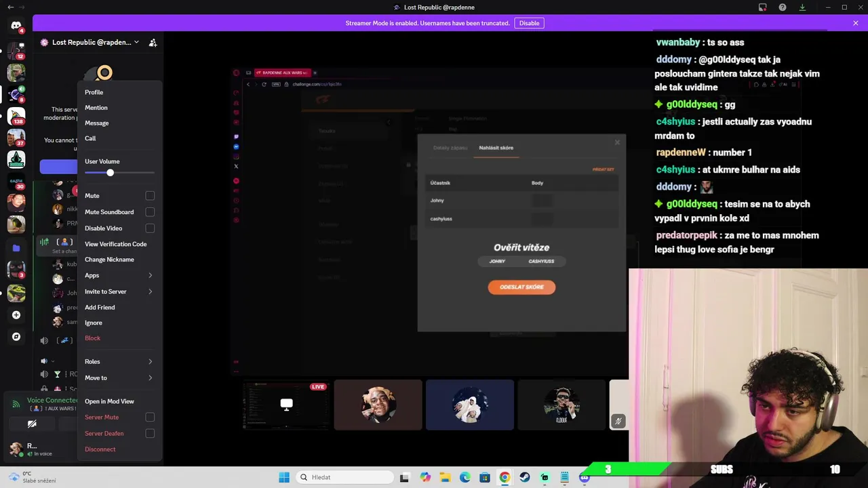This screenshot has height=488, width=868.
Task: Click the muted microphone icon on stream tile
Action: coord(618,421)
